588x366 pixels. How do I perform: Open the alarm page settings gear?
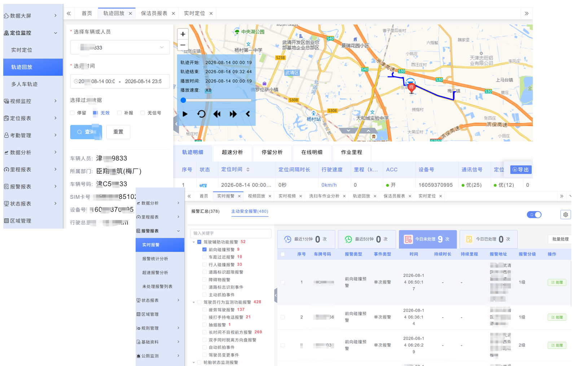pos(566,215)
